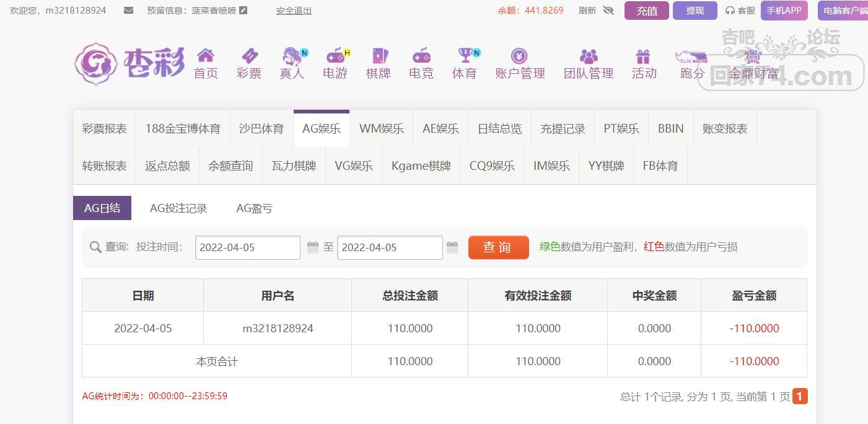
Task: Select the AG娱乐 tab
Action: click(322, 128)
